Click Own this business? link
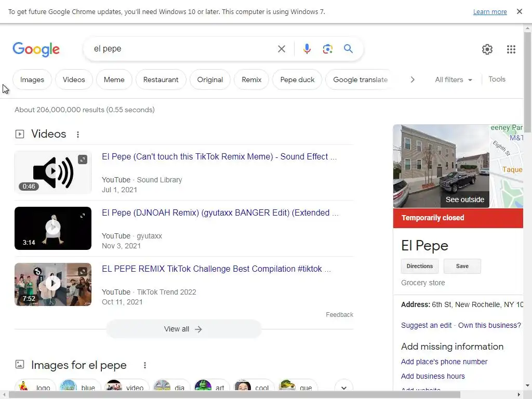 (x=489, y=325)
